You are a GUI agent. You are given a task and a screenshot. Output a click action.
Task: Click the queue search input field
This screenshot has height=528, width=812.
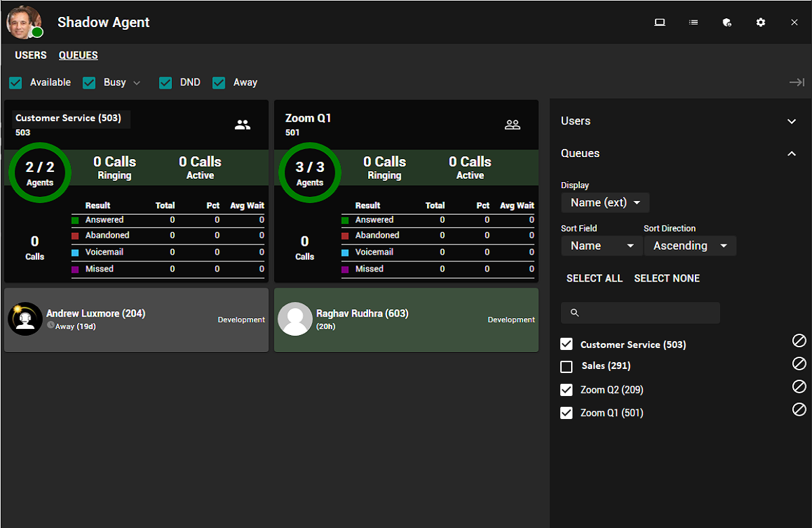640,313
